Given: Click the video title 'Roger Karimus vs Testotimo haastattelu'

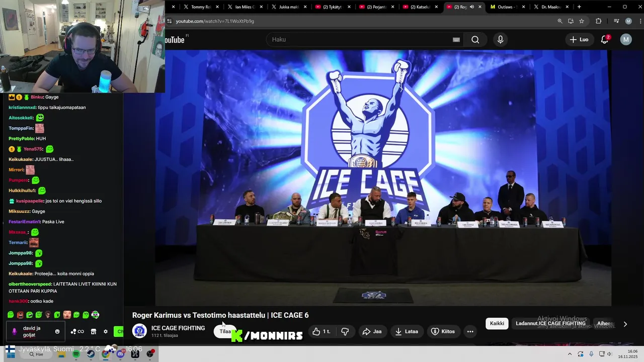Looking at the screenshot, I should (198, 315).
